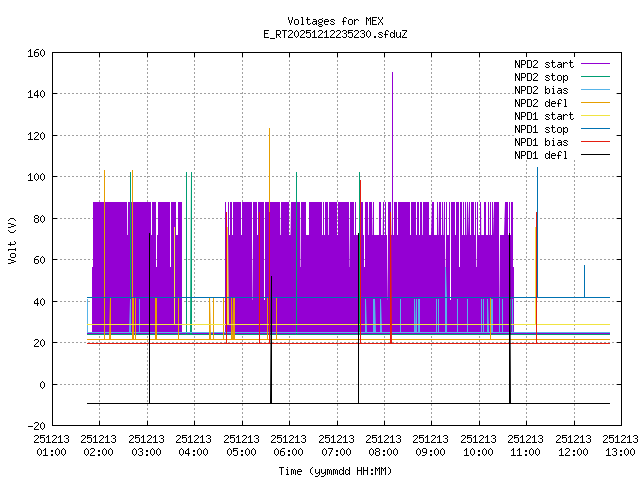This screenshot has height=480, width=640.
Task: Select the NPD1 stop legend label
Action: click(x=541, y=129)
